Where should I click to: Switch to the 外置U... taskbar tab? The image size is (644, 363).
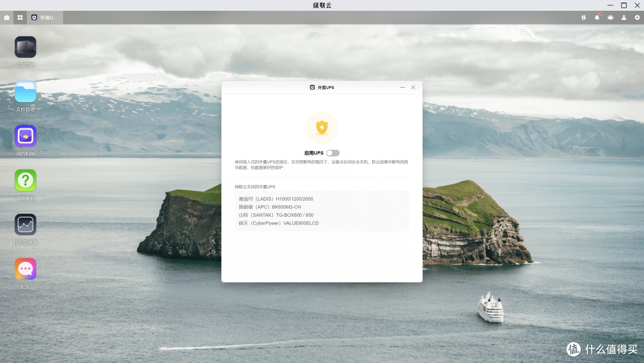pos(45,18)
